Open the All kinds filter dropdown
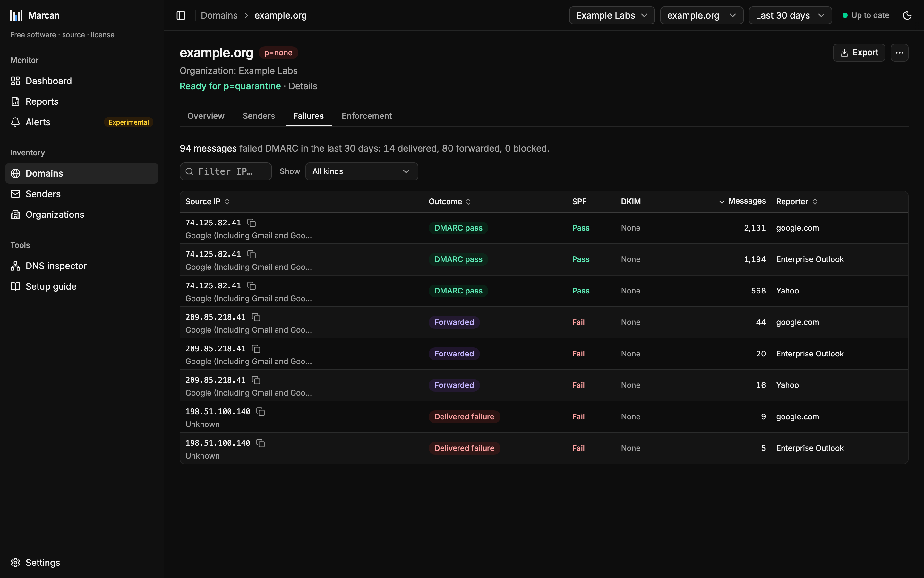The width and height of the screenshot is (924, 578). point(362,171)
